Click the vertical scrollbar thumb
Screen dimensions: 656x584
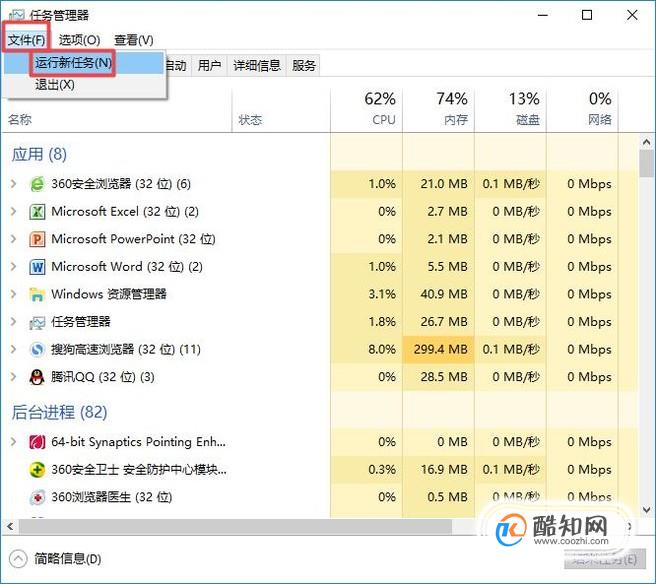click(x=646, y=164)
